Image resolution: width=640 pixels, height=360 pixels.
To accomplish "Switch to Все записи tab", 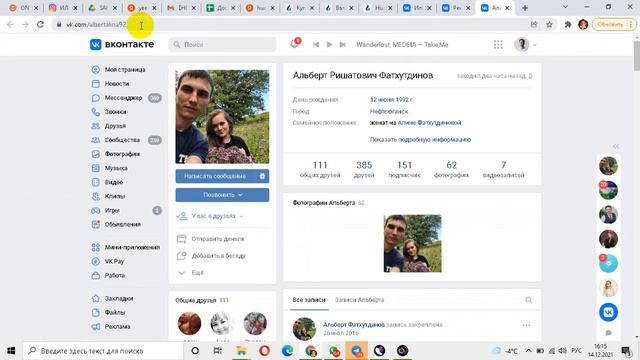I will coord(309,300).
